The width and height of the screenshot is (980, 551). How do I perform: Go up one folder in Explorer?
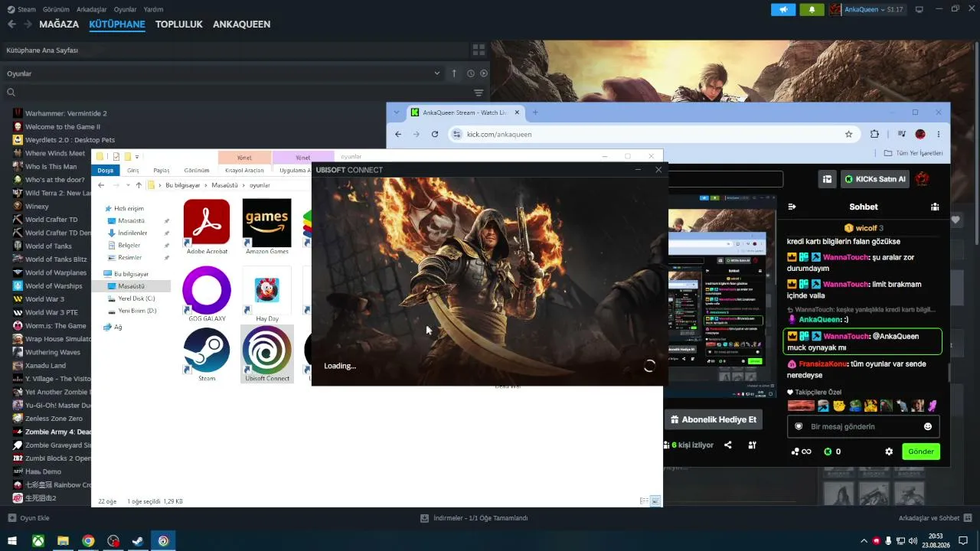[139, 185]
